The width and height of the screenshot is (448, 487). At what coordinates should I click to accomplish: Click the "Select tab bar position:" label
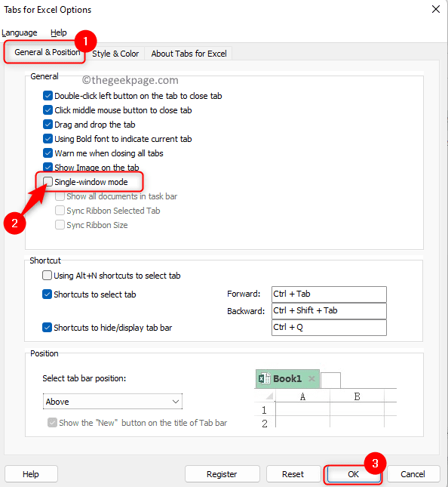(x=84, y=378)
